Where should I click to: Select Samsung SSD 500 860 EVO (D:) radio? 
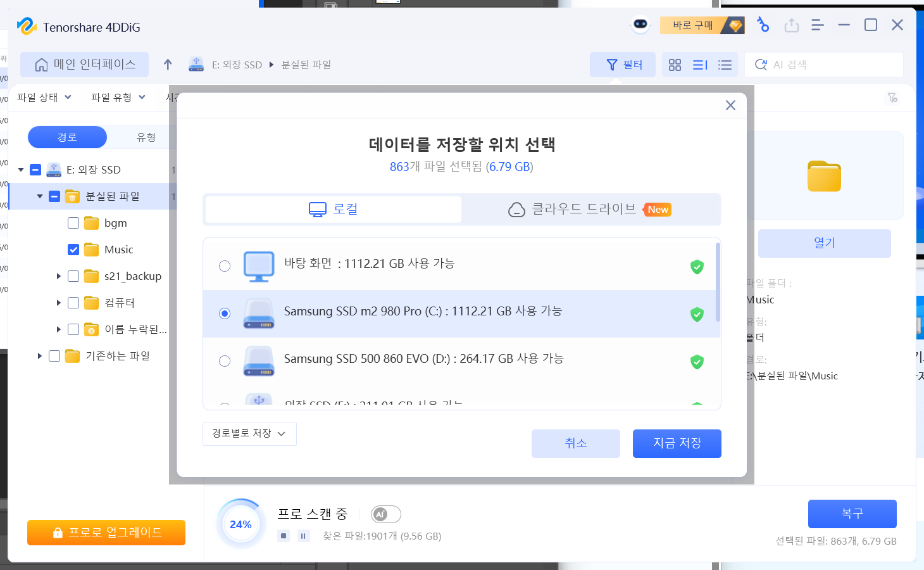coord(225,361)
